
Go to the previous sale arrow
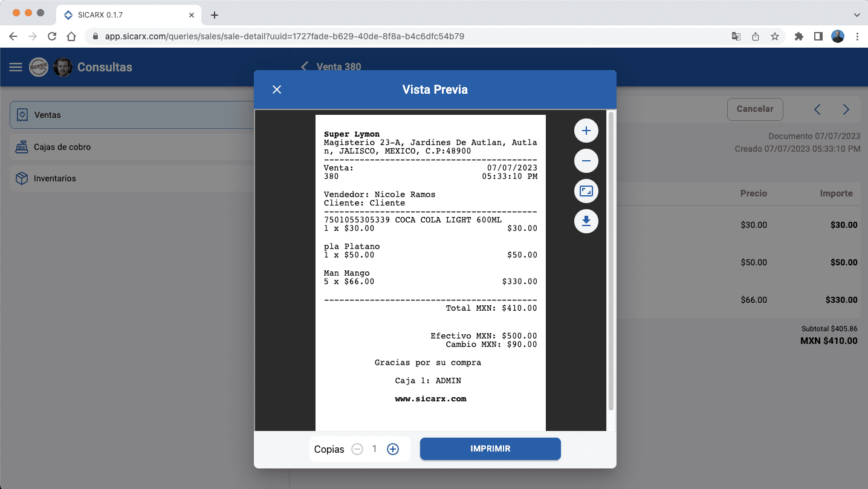(817, 109)
